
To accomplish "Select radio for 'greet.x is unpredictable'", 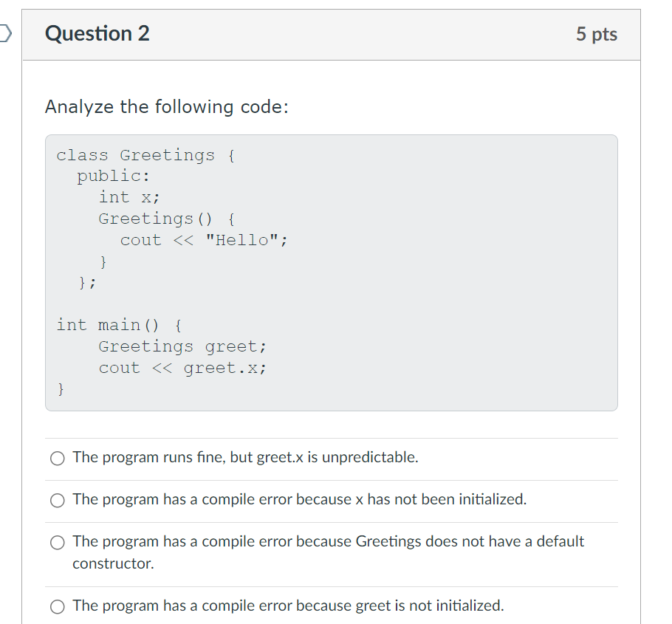I will [58, 458].
